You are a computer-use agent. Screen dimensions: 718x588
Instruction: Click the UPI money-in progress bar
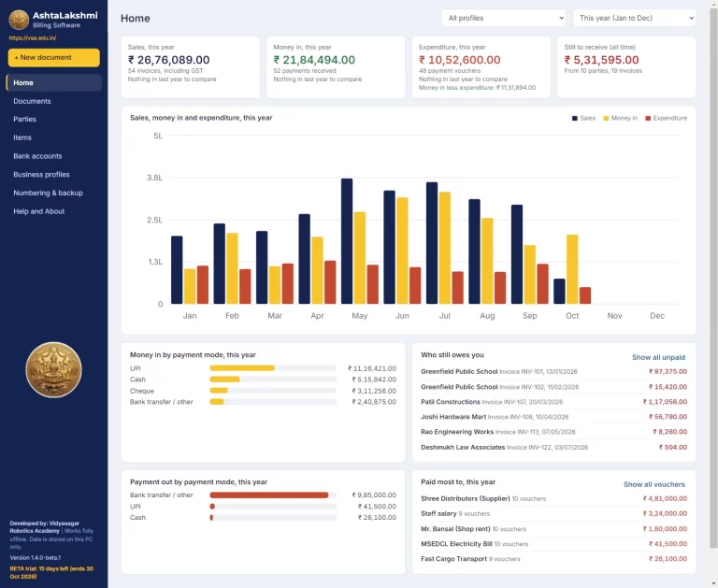[x=273, y=368]
